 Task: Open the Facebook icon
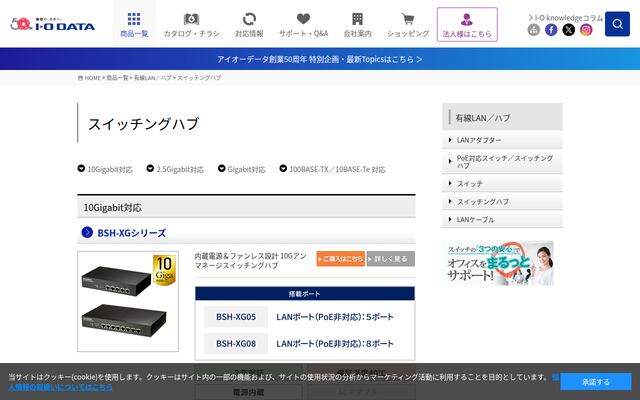click(x=551, y=29)
